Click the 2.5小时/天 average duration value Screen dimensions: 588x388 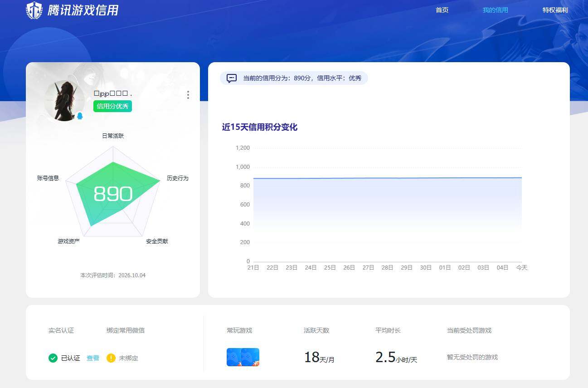pos(396,358)
